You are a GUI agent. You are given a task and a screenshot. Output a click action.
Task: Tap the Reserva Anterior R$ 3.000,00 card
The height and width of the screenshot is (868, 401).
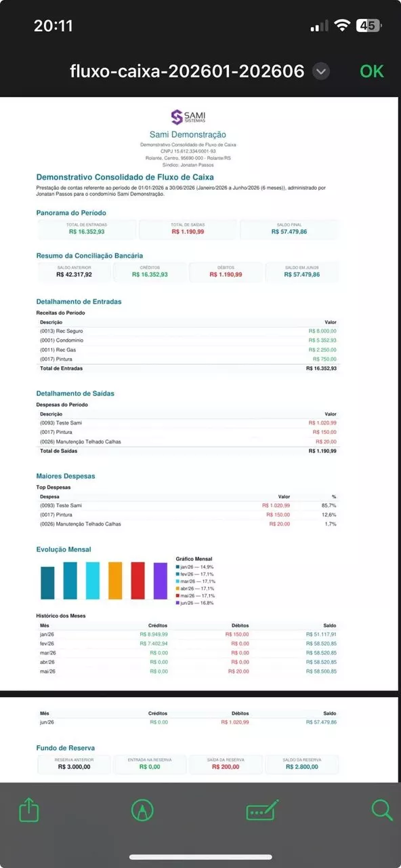(x=75, y=764)
